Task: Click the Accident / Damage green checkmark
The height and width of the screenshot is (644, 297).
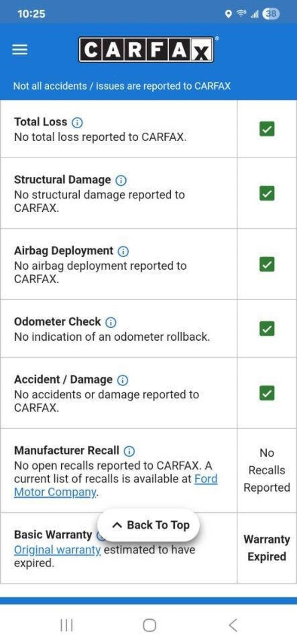Action: pos(266,393)
